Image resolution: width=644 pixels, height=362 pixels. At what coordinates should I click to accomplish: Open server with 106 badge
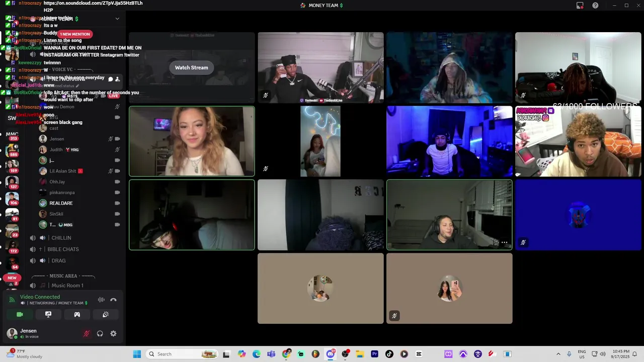[x=12, y=199]
